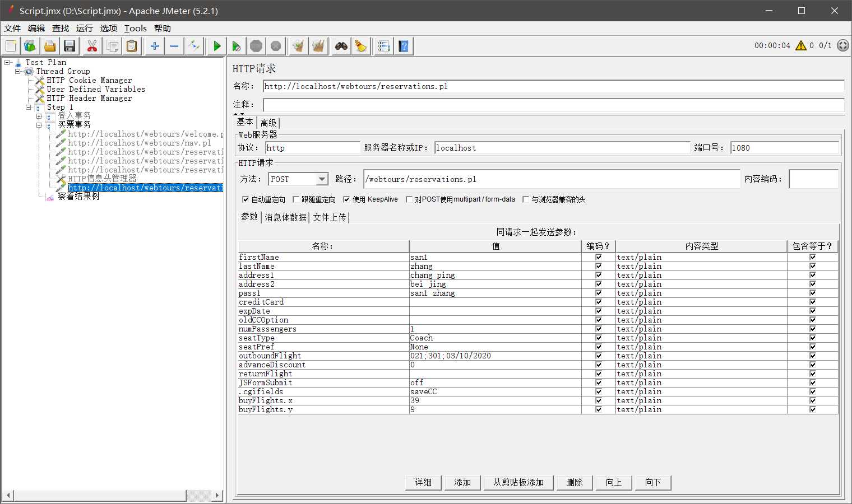852x504 pixels.
Task: Toggle the 自动重定向 checkbox
Action: coord(245,199)
